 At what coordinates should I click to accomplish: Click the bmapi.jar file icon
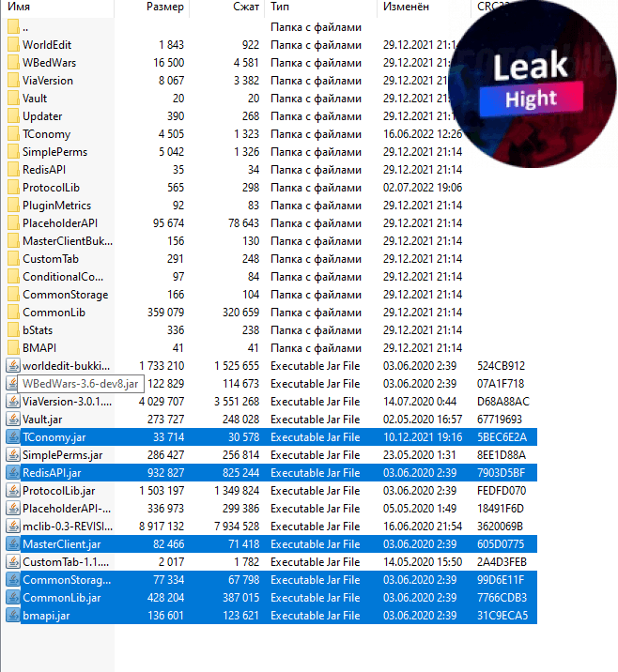click(x=13, y=616)
